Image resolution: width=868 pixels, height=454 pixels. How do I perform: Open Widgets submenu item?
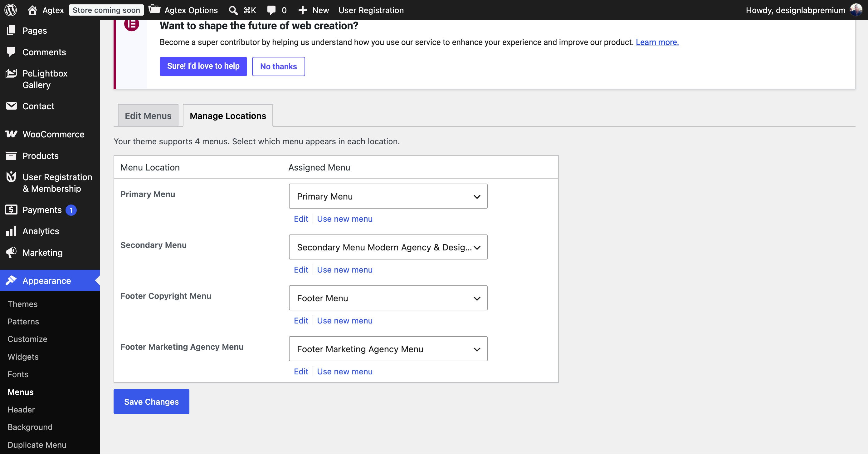point(23,357)
